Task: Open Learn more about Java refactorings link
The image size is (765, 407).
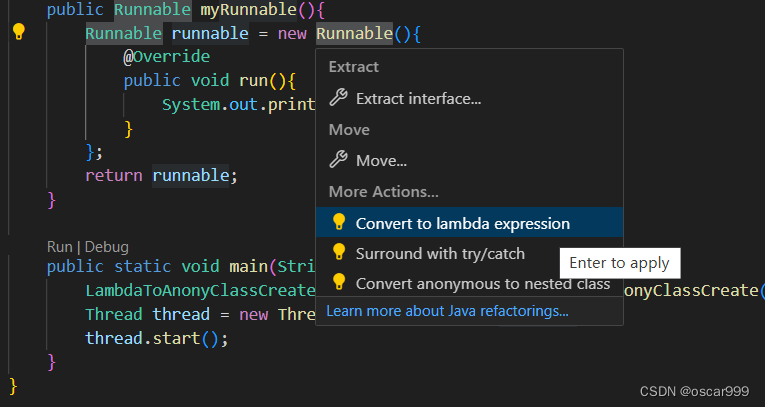Action: tap(447, 311)
